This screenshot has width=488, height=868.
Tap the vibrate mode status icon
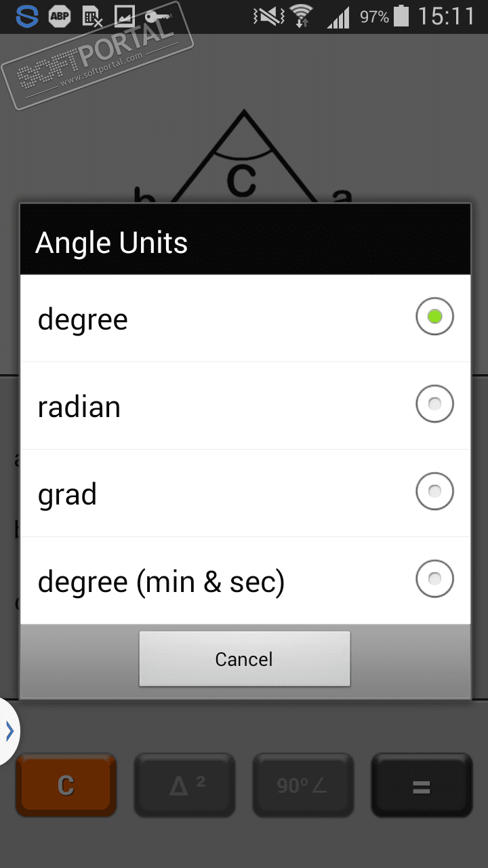(267, 17)
